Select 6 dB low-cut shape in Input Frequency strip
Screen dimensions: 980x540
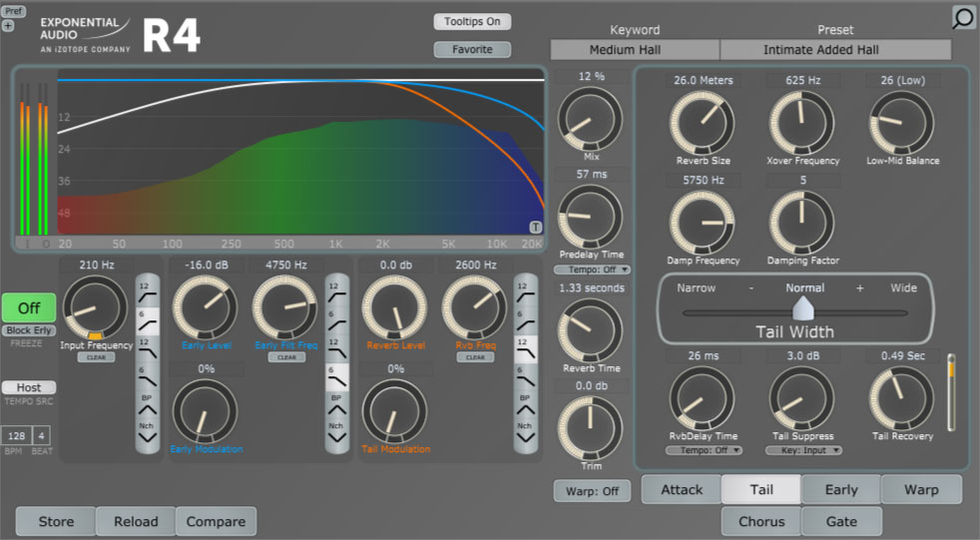(x=148, y=321)
